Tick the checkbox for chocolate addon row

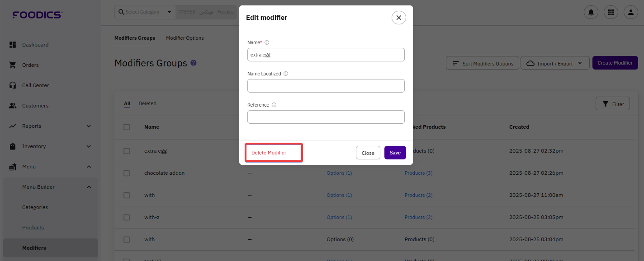(x=127, y=173)
